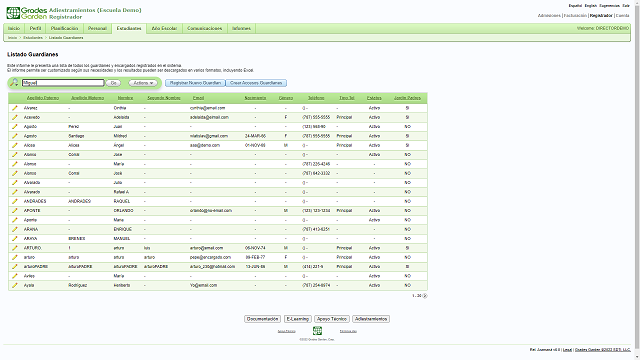
Task: Sort by Estatus column header
Action: pyautogui.click(x=374, y=98)
